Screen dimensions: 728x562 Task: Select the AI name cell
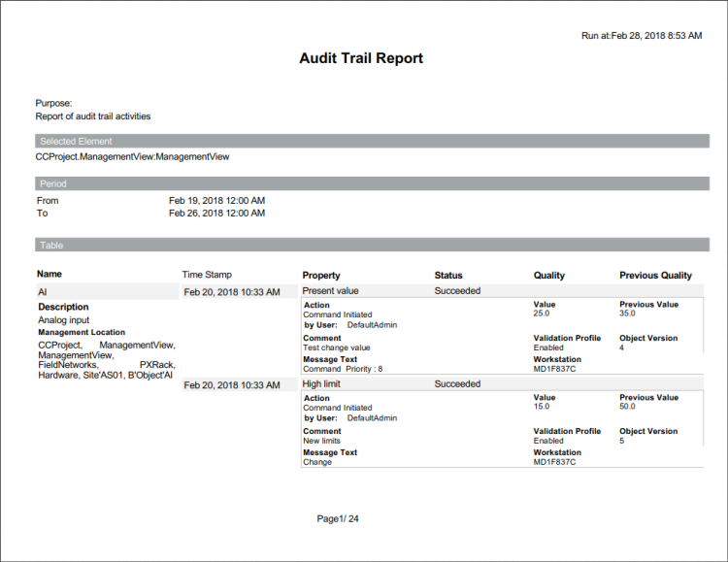click(43, 291)
